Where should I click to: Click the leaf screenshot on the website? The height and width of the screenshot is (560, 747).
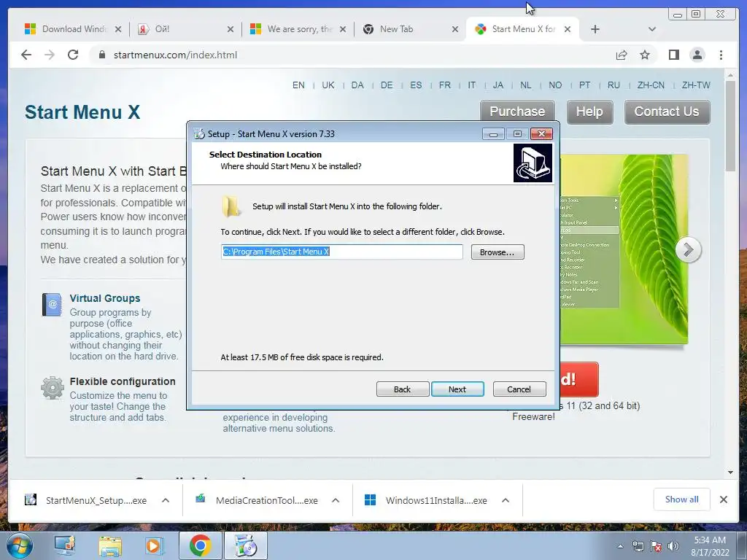pos(624,249)
